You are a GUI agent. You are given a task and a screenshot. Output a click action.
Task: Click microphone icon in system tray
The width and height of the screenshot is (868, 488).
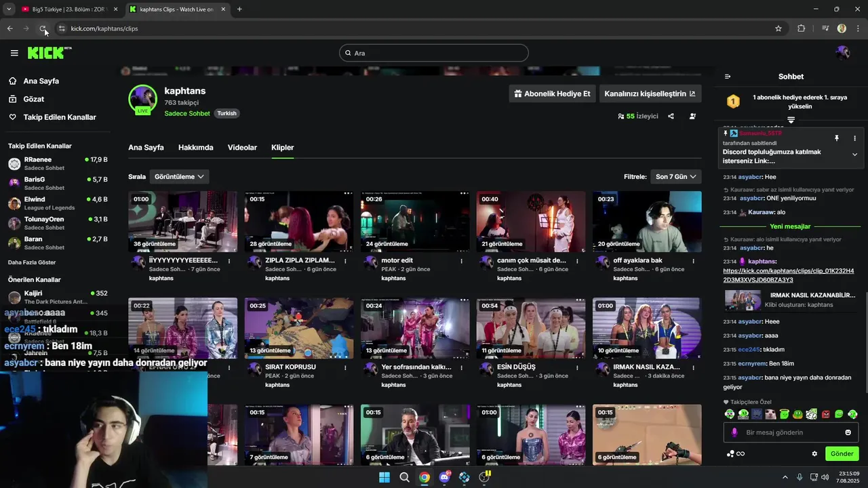tap(800, 477)
